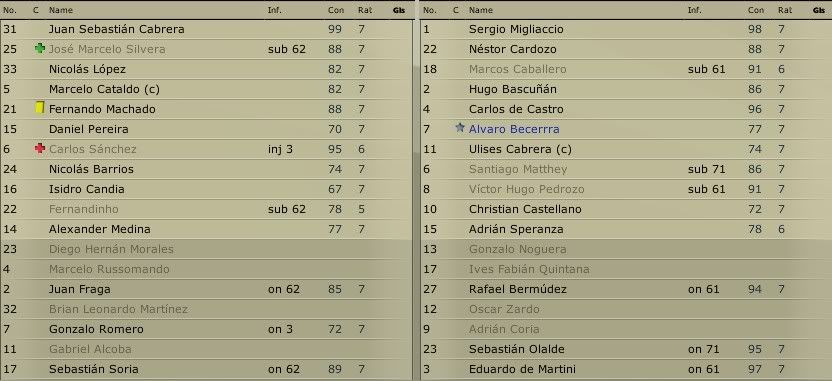The image size is (832, 381).
Task: Select substitute Gonzalo Romero row
Action: [206, 329]
